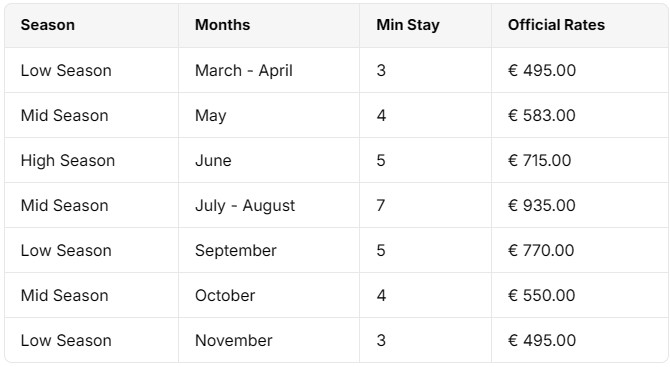Click Mid Season in the October row
670x367 pixels.
pyautogui.click(x=65, y=296)
